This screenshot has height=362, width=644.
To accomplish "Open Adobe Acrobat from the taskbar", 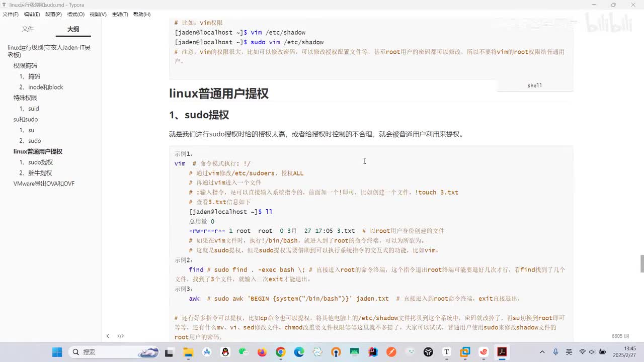I will [x=502, y=352].
